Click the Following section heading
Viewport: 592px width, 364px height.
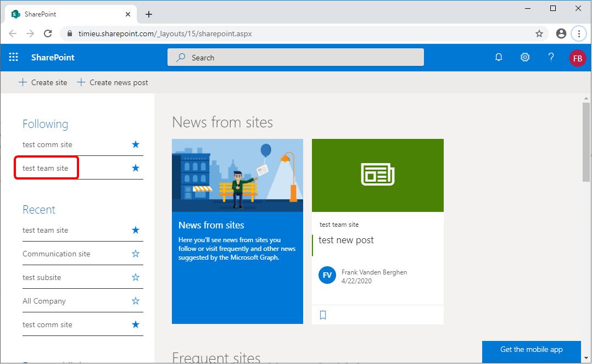coord(45,124)
